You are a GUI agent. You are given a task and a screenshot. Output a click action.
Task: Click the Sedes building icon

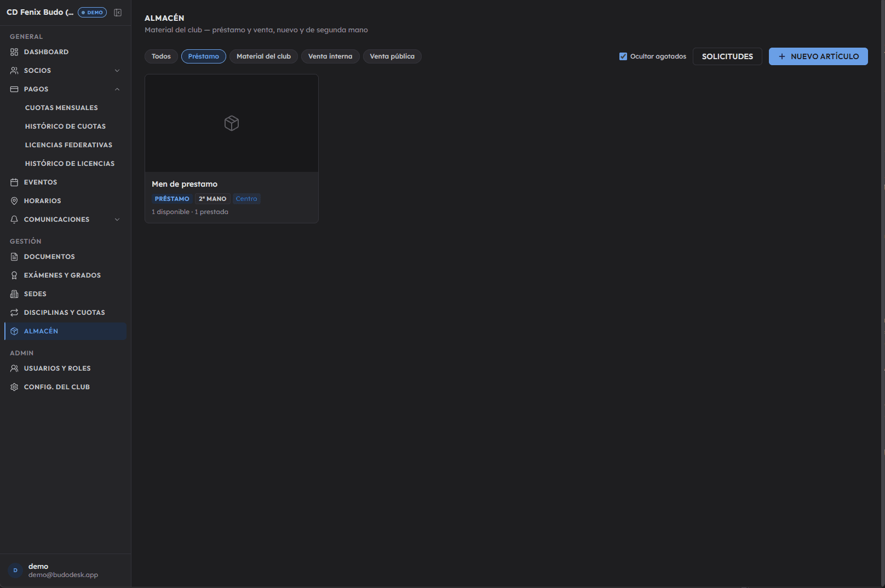point(14,294)
